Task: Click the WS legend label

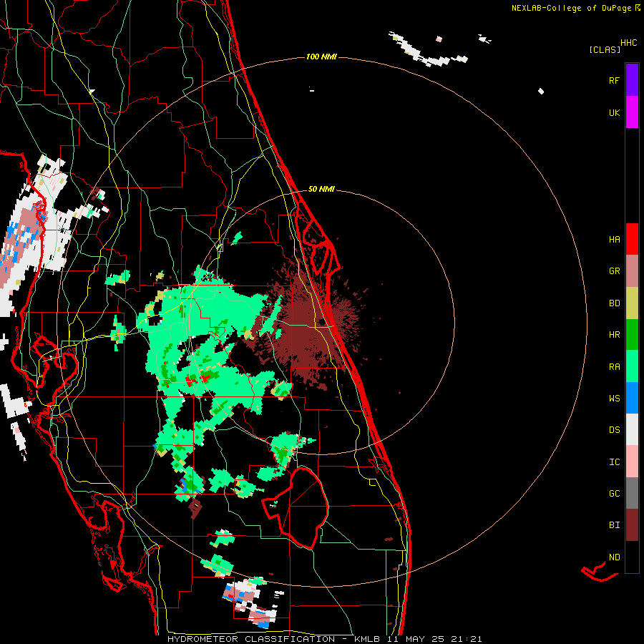Action: pos(614,398)
